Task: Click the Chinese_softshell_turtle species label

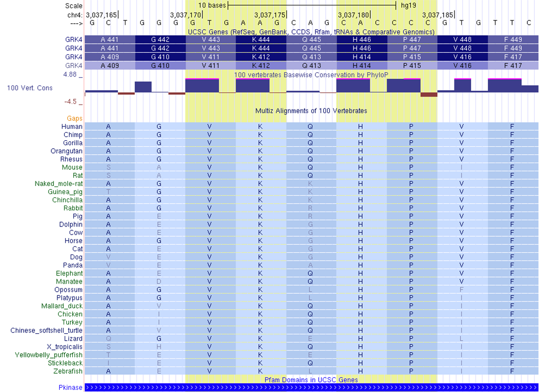Action: (x=46, y=331)
